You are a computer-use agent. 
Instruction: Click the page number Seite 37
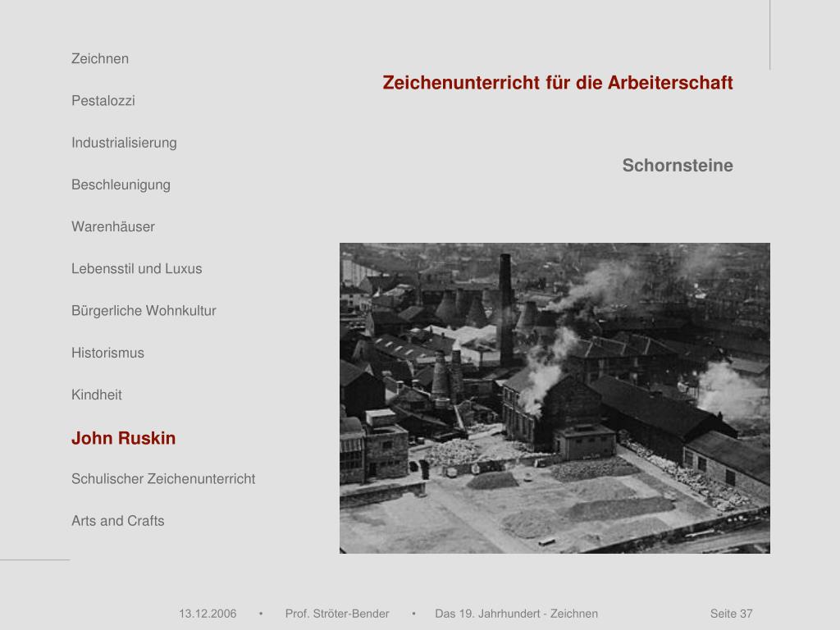[x=731, y=614]
